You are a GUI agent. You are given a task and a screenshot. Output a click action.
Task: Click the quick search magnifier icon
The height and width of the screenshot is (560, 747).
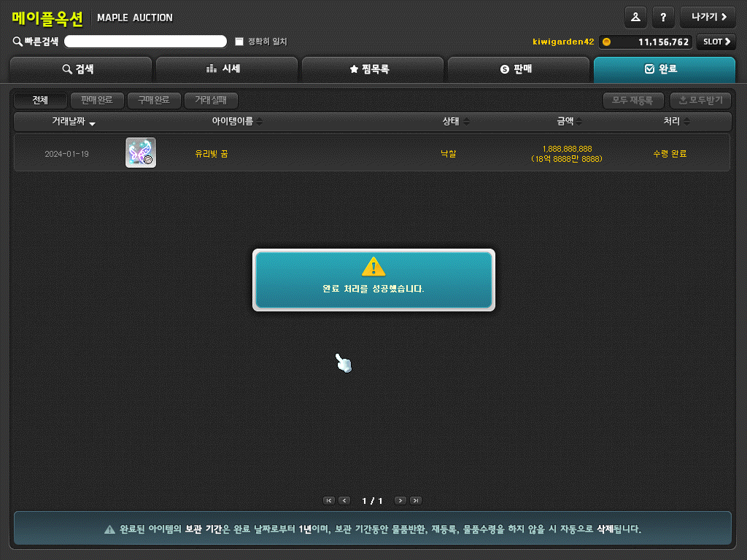(x=18, y=42)
